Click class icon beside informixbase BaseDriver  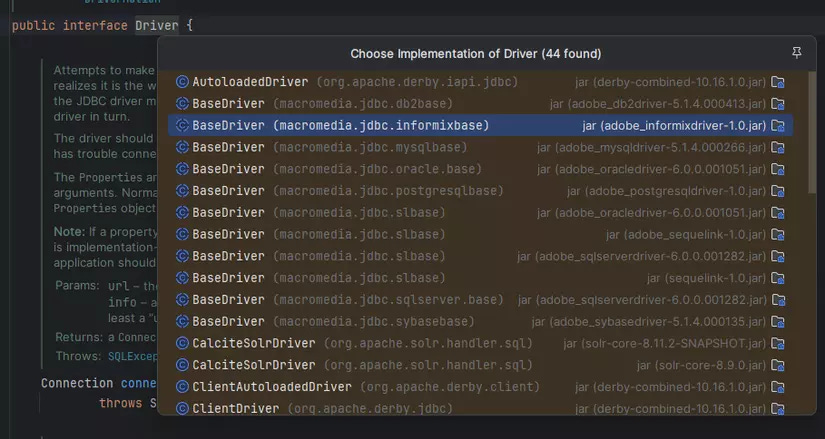(182, 125)
